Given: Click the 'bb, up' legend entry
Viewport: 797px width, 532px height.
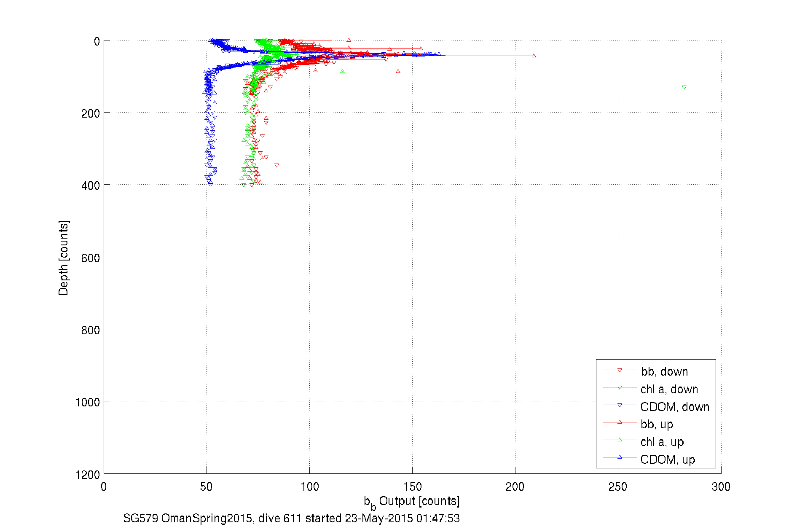Looking at the screenshot, I should (x=657, y=424).
